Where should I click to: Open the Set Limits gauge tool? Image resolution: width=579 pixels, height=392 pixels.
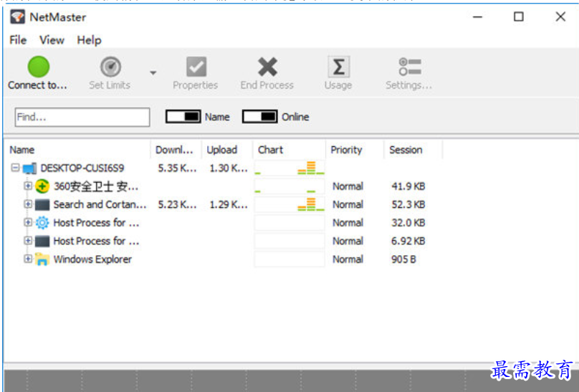110,67
